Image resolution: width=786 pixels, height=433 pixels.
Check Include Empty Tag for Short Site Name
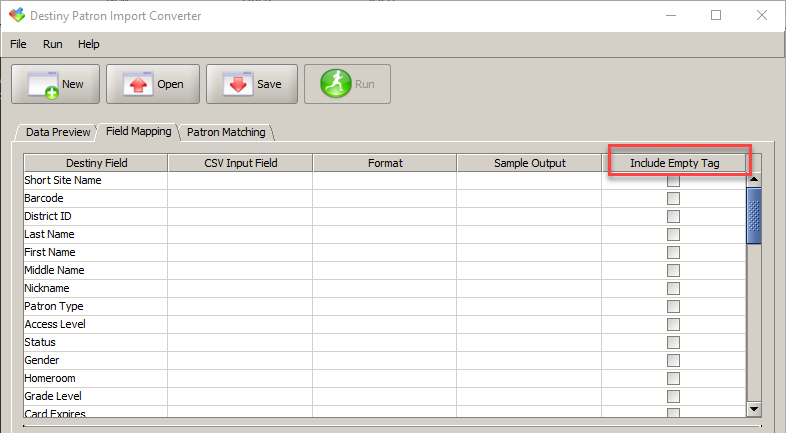coord(673,180)
